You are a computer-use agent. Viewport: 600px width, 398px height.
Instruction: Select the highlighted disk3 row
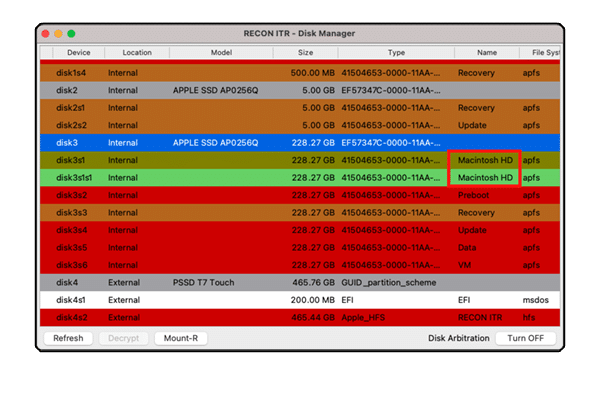(x=300, y=143)
